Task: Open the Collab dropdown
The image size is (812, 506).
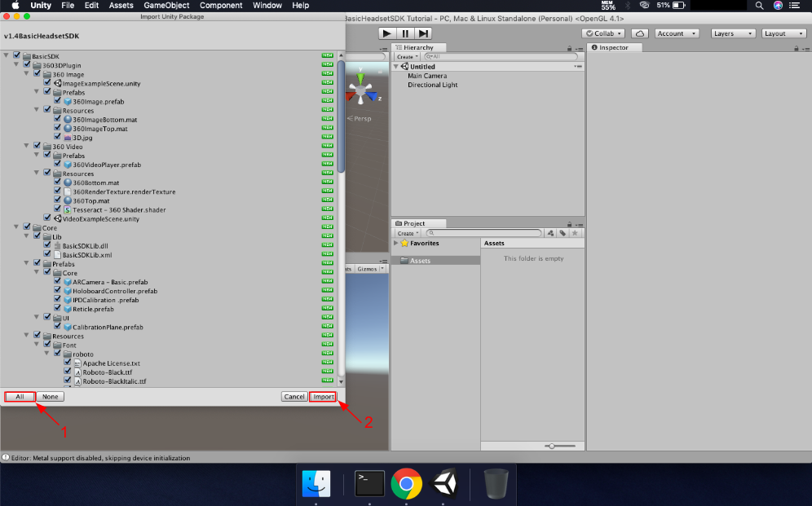Action: 604,33
